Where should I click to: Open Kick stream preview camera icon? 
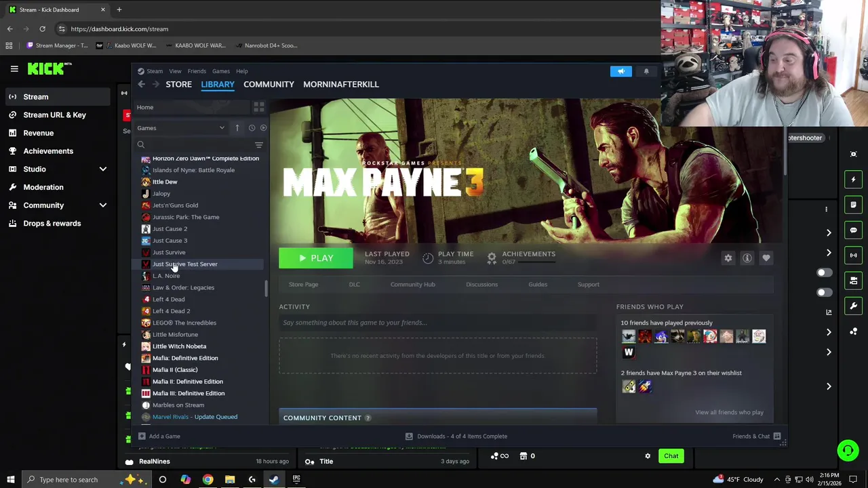pyautogui.click(x=853, y=281)
